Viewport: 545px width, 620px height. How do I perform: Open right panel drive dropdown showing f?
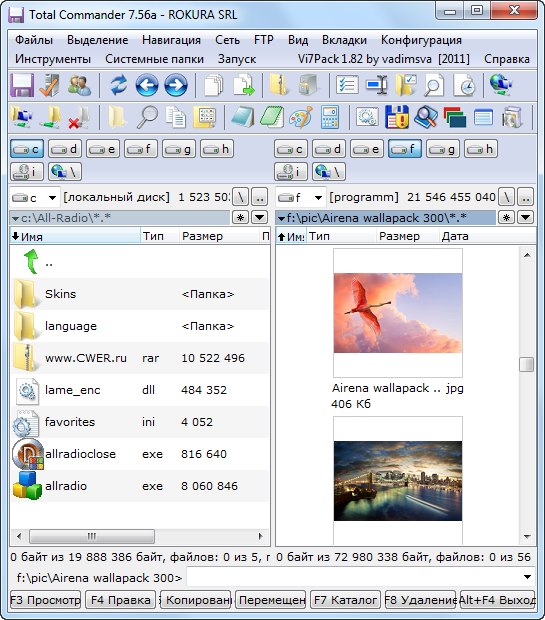point(301,197)
